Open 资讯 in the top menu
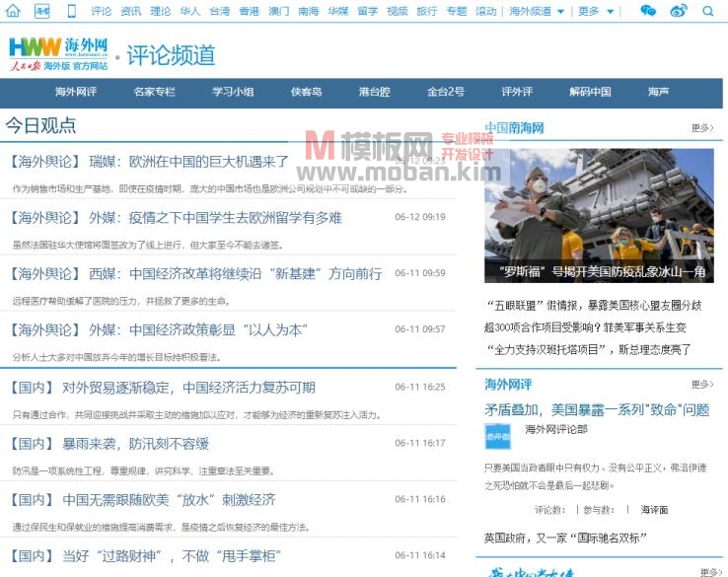 tap(131, 11)
